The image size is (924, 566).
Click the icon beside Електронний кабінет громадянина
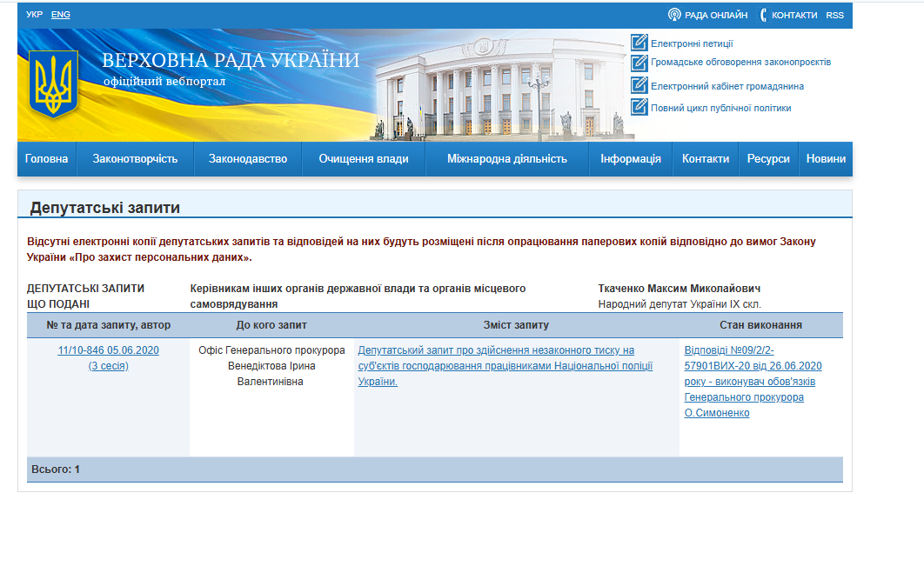(639, 85)
